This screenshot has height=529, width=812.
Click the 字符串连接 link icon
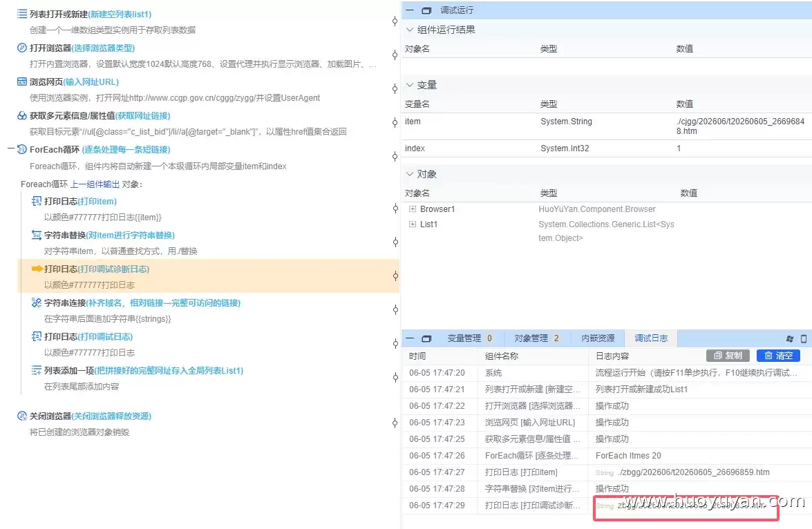click(x=36, y=302)
